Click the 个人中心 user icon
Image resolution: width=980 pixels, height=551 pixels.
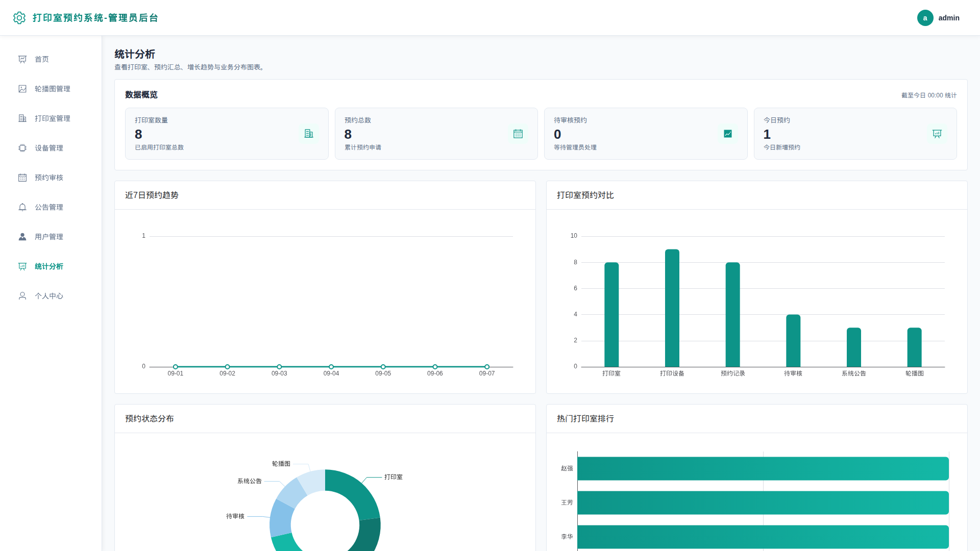pos(22,296)
